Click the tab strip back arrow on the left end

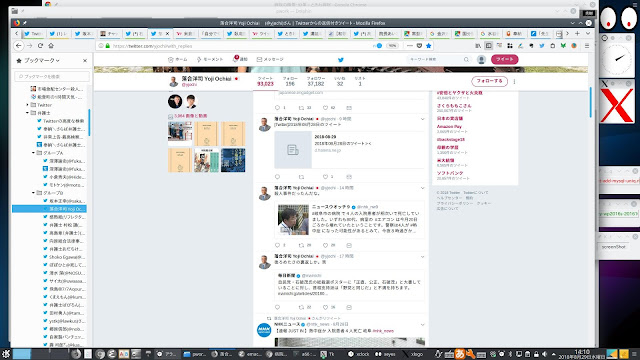tap(16, 33)
